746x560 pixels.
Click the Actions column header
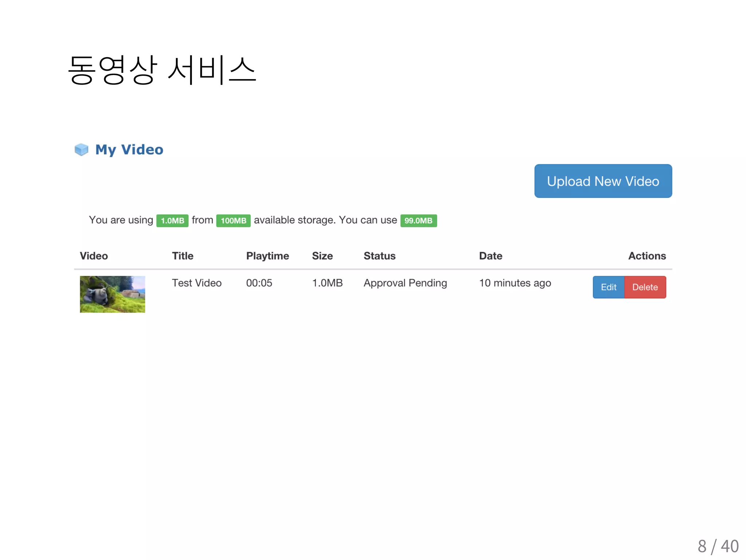(647, 256)
